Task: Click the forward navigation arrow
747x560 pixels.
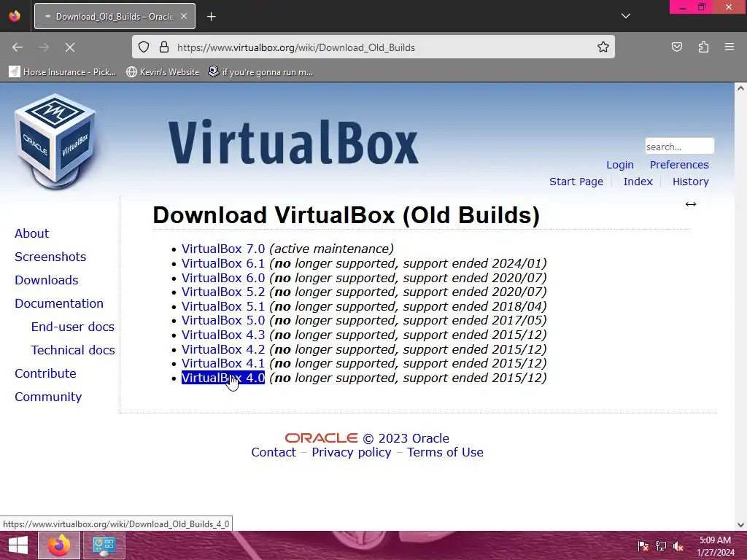Action: coord(44,47)
